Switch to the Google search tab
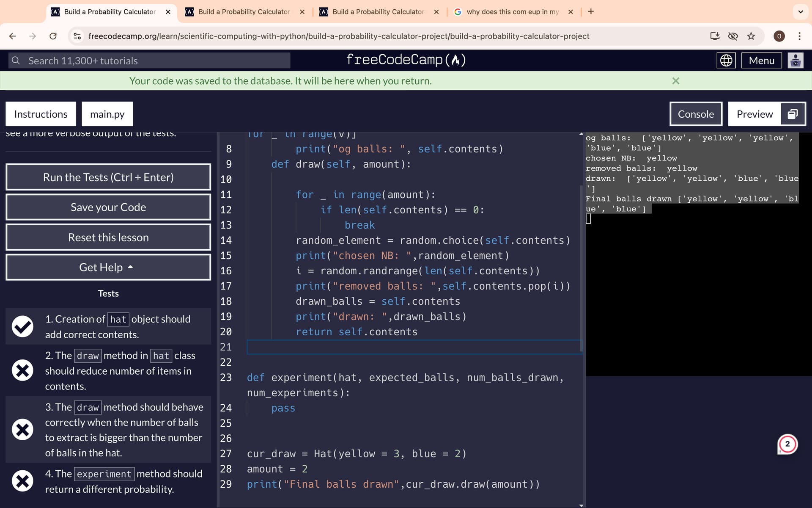Image resolution: width=812 pixels, height=508 pixels. pyautogui.click(x=512, y=12)
